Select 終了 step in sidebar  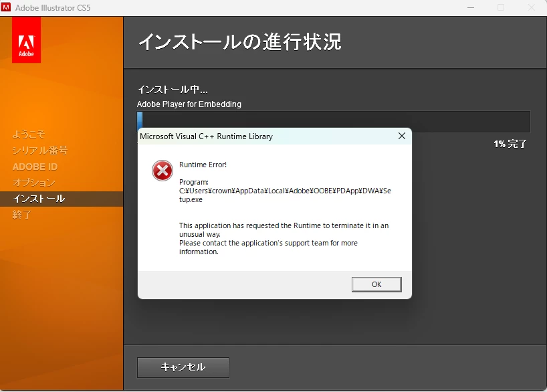click(x=22, y=215)
